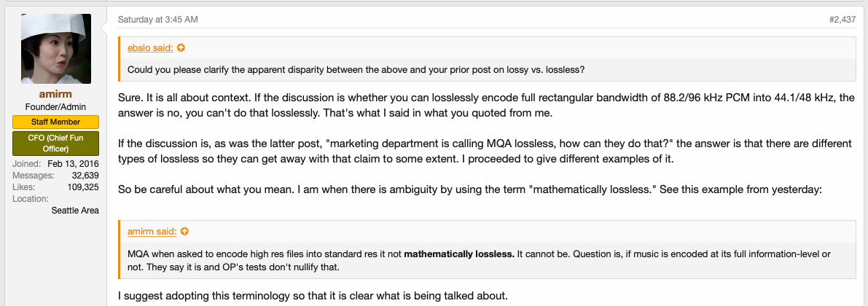Click the 'I suggest adopting this terminology' line

[313, 296]
